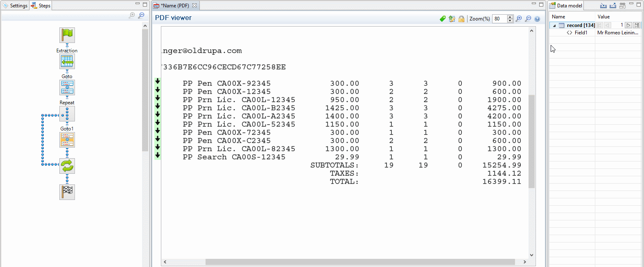
Task: Select the Goto1 step icon
Action: coord(67,140)
